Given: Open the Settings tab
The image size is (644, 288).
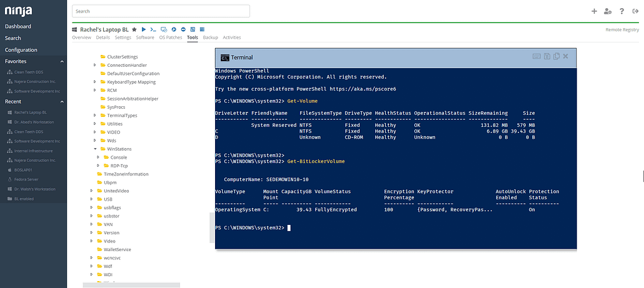Looking at the screenshot, I should tap(123, 37).
